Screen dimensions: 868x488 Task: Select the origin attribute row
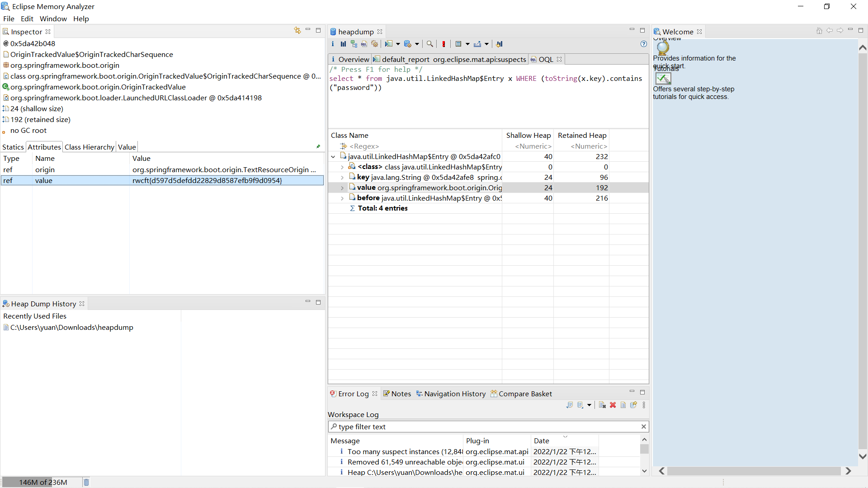click(162, 169)
